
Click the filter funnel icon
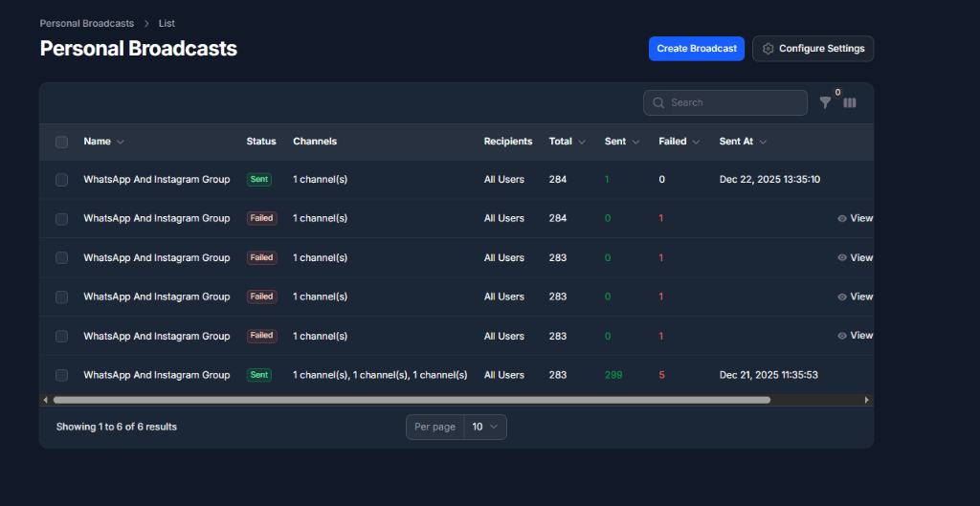825,103
